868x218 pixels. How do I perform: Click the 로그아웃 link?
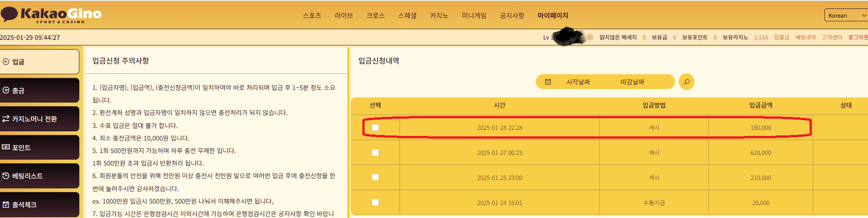pyautogui.click(x=858, y=37)
